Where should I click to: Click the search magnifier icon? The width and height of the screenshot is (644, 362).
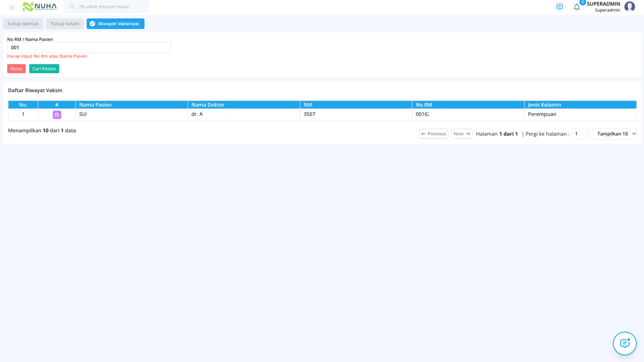(x=72, y=7)
